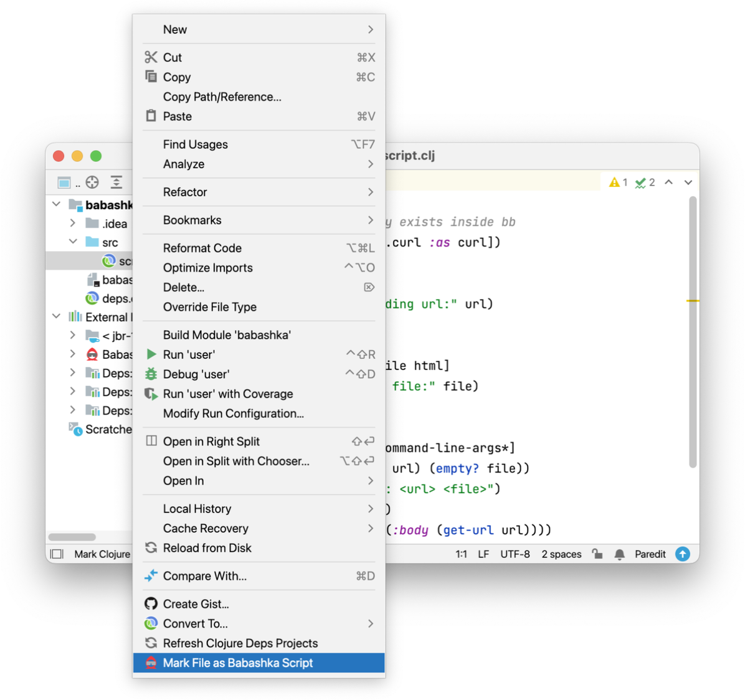Image resolution: width=745 pixels, height=700 pixels.
Task: Click the warning triangle inspection icon
Action: pyautogui.click(x=614, y=182)
